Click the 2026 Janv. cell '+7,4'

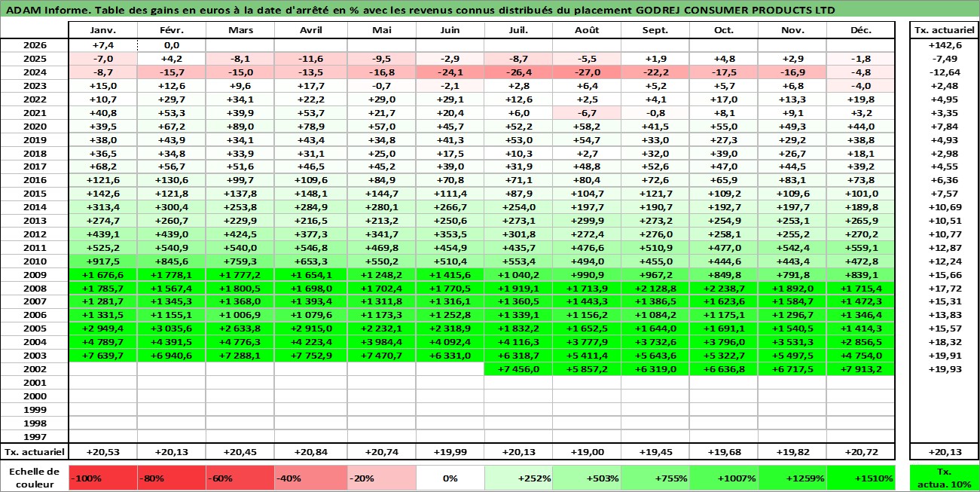click(102, 45)
